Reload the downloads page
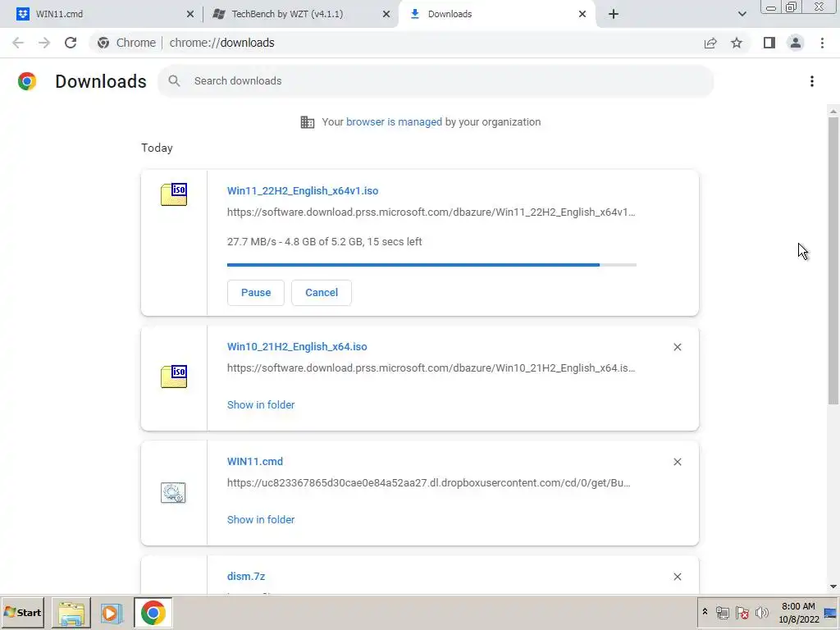840x630 pixels. point(71,43)
